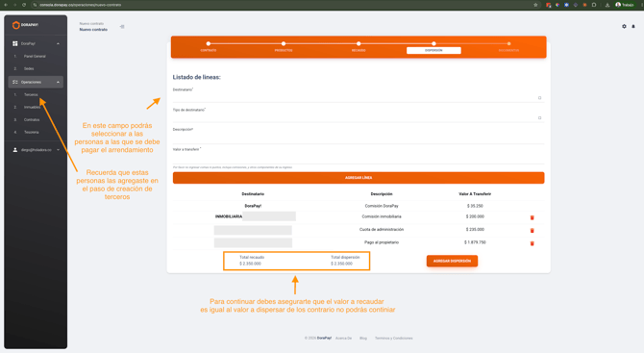
Task: Select the Dispersión step
Action: point(433,50)
